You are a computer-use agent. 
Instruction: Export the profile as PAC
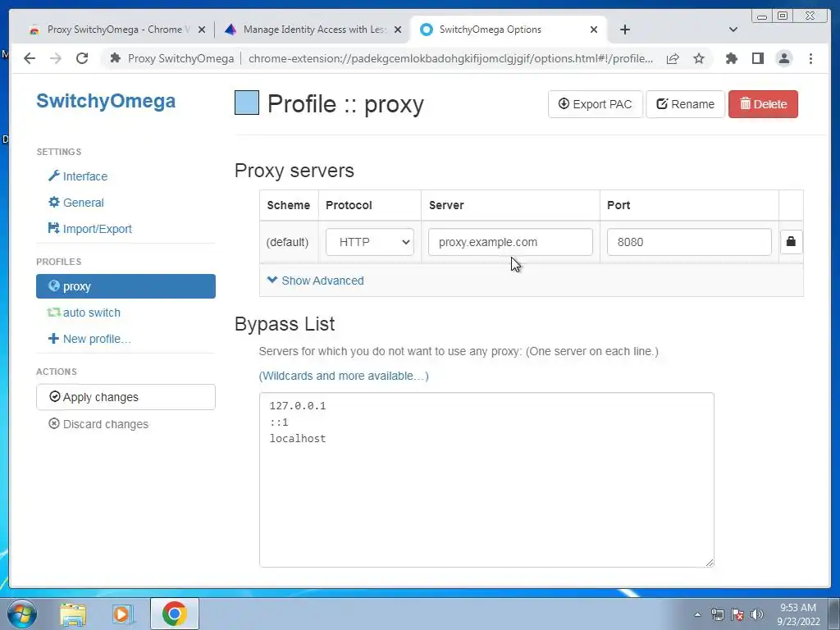pos(595,104)
